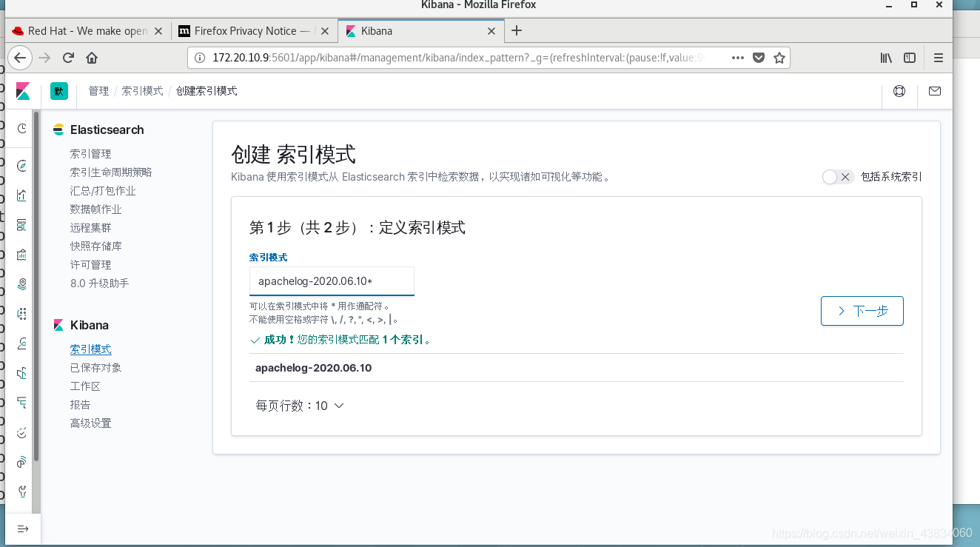
Task: Go back with Firefox back arrow
Action: pyautogui.click(x=20, y=58)
